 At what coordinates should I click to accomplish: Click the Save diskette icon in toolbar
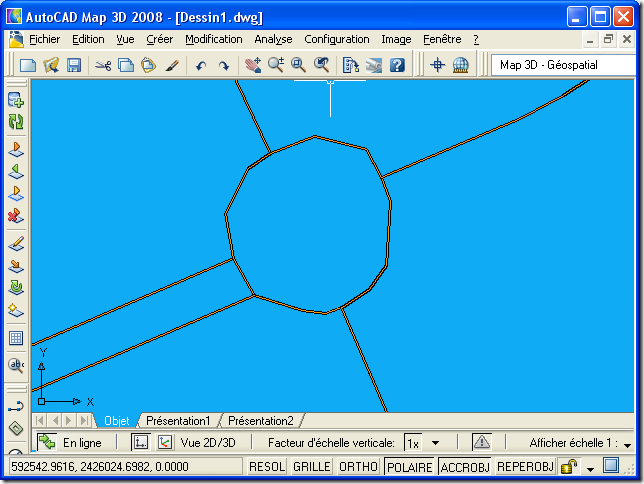(x=74, y=65)
